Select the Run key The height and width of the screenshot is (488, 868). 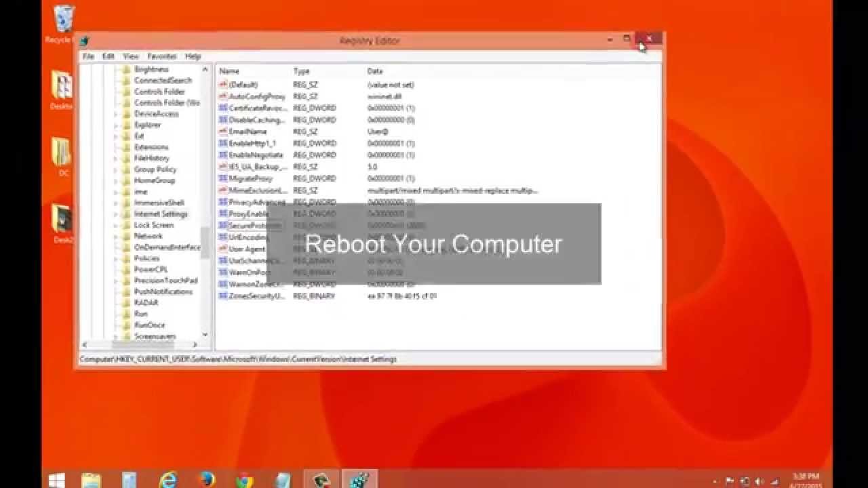click(140, 314)
